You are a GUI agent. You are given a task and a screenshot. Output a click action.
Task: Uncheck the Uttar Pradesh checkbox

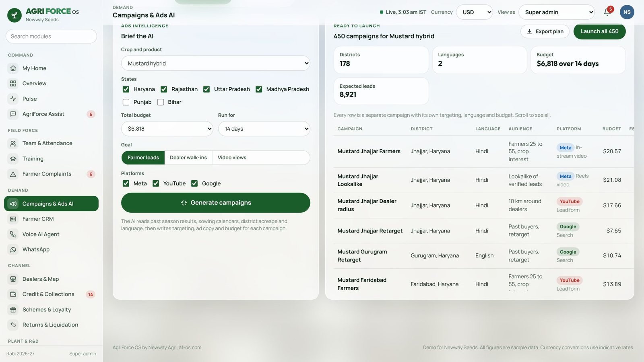click(x=206, y=89)
